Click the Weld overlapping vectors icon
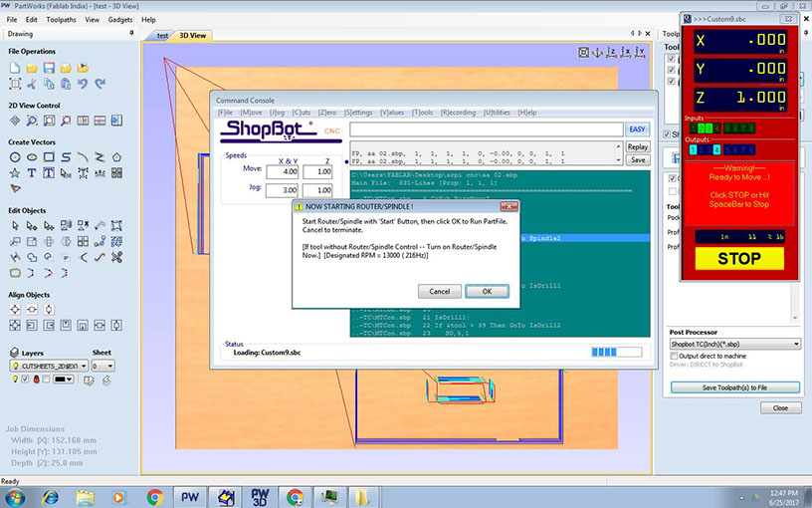The height and width of the screenshot is (508, 812). (32, 257)
